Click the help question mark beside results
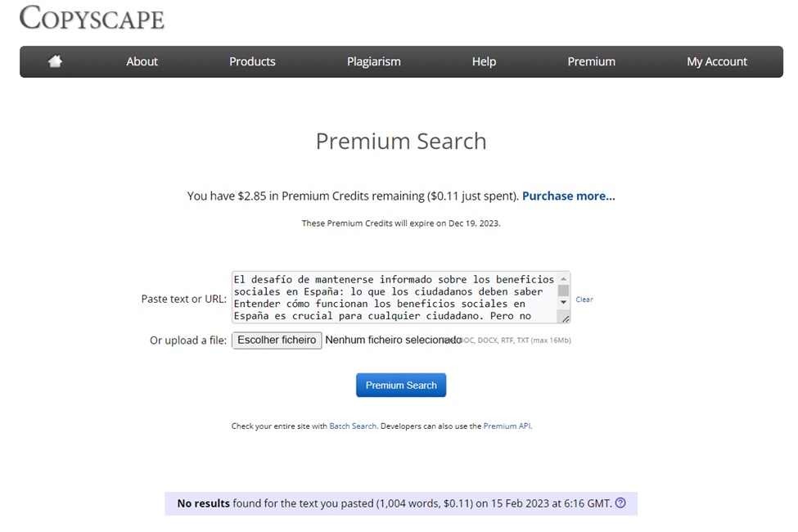The image size is (798, 532). [x=620, y=503]
